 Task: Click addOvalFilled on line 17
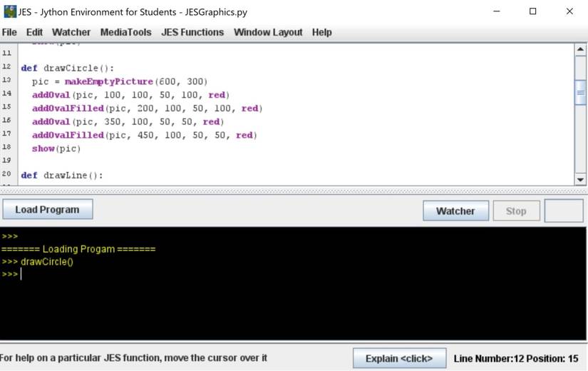[x=68, y=135]
